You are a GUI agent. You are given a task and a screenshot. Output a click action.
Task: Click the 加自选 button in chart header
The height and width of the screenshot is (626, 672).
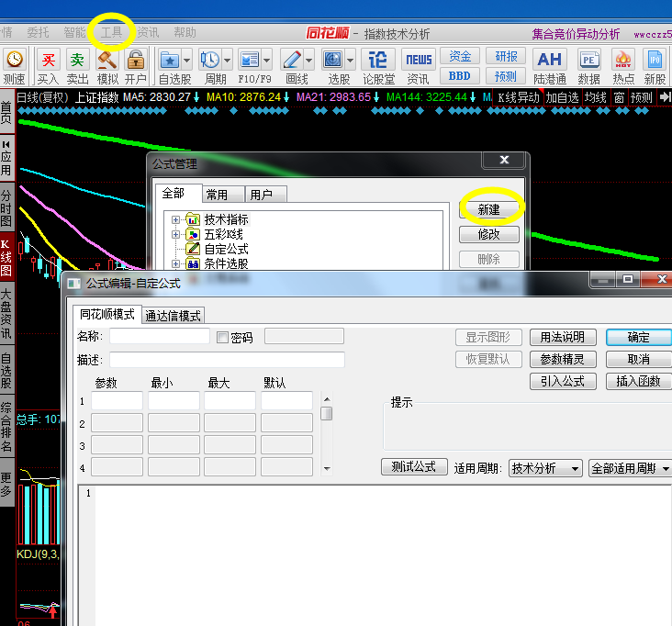[x=562, y=97]
